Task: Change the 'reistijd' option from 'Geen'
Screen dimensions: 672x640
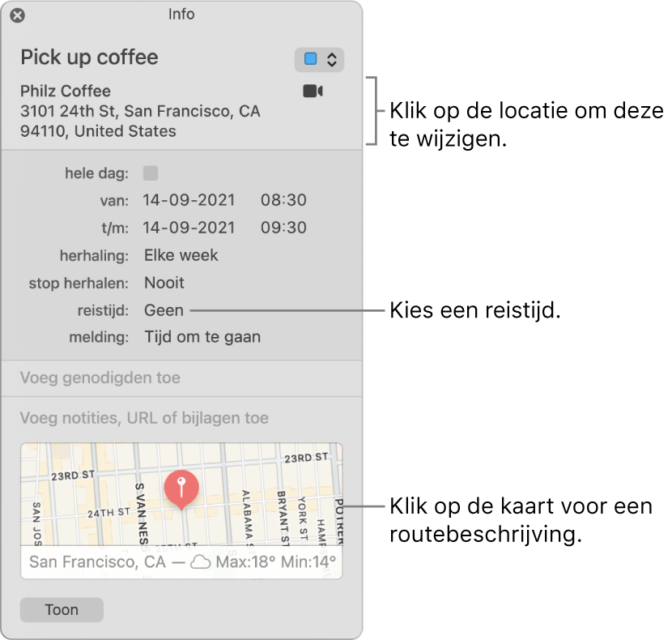Action: [x=164, y=310]
